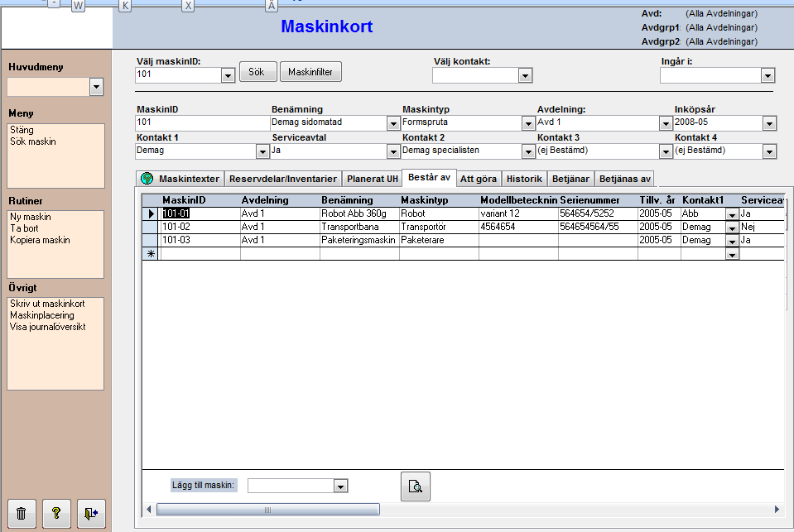Switch to the Planerat UH tab
The height and width of the screenshot is (532, 794).
pos(373,179)
